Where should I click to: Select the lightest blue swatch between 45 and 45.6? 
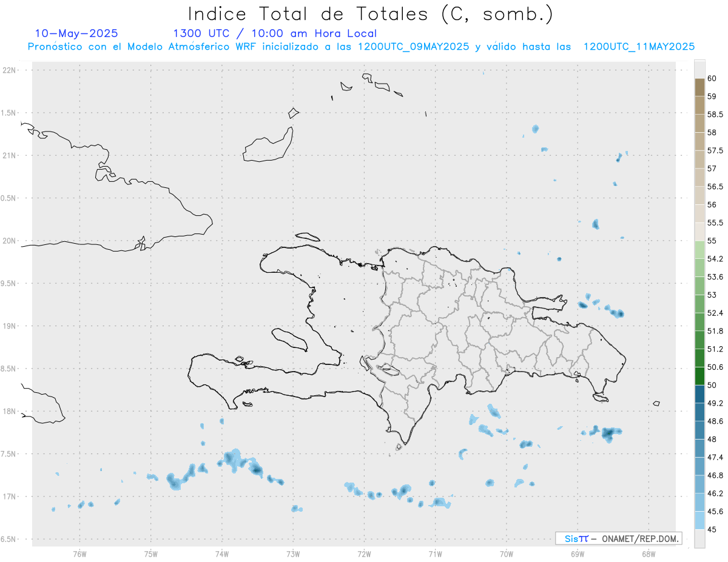[699, 521]
